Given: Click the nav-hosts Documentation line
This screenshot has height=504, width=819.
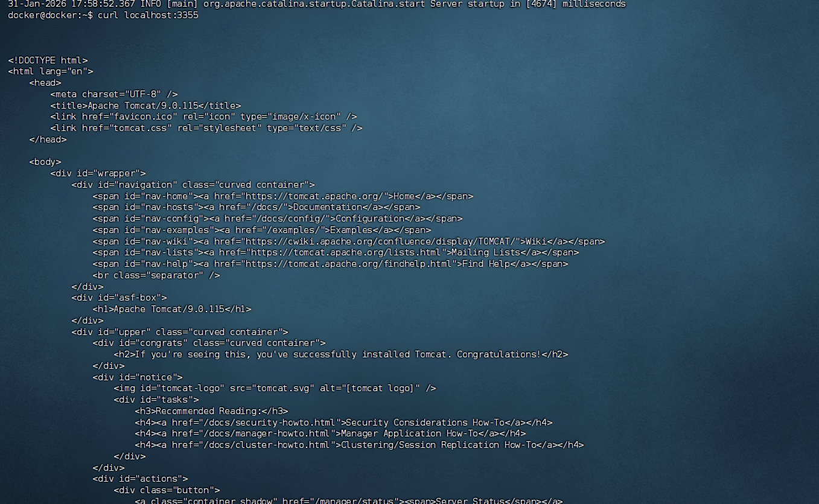Looking at the screenshot, I should tap(257, 207).
